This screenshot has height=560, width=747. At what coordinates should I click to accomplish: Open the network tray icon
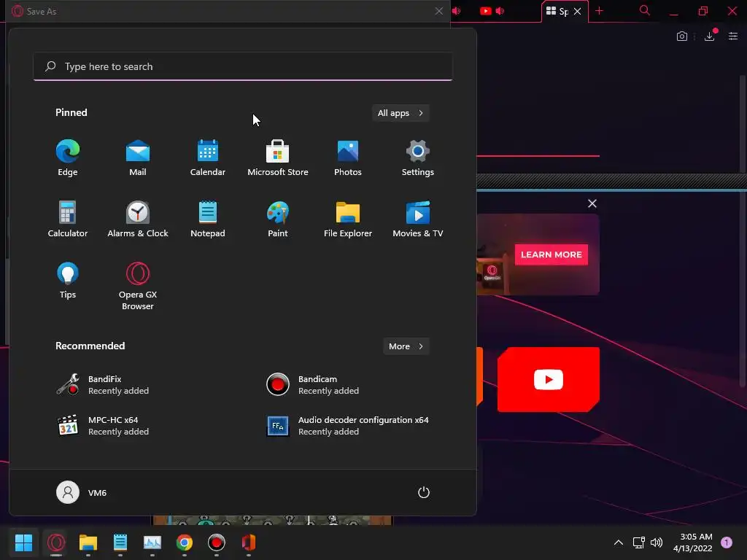pyautogui.click(x=639, y=542)
